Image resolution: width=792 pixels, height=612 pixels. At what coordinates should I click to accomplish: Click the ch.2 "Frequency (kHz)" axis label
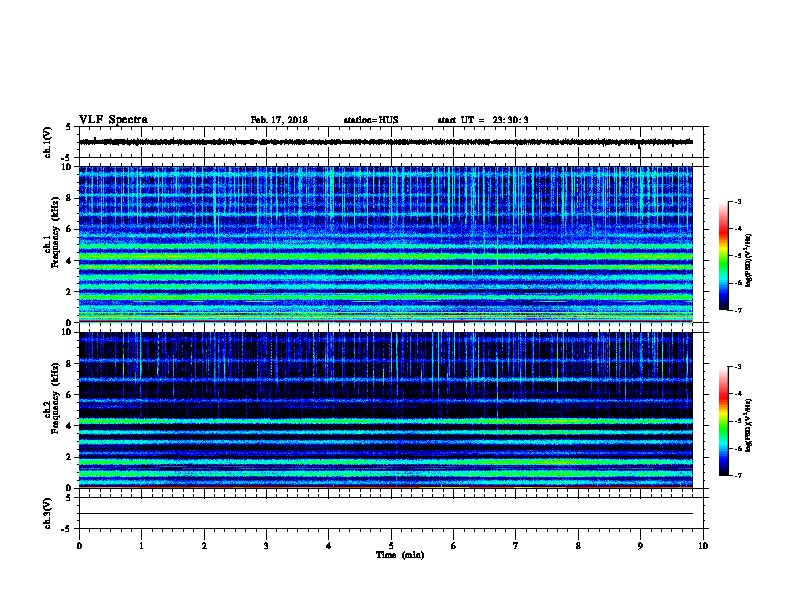pyautogui.click(x=55, y=398)
